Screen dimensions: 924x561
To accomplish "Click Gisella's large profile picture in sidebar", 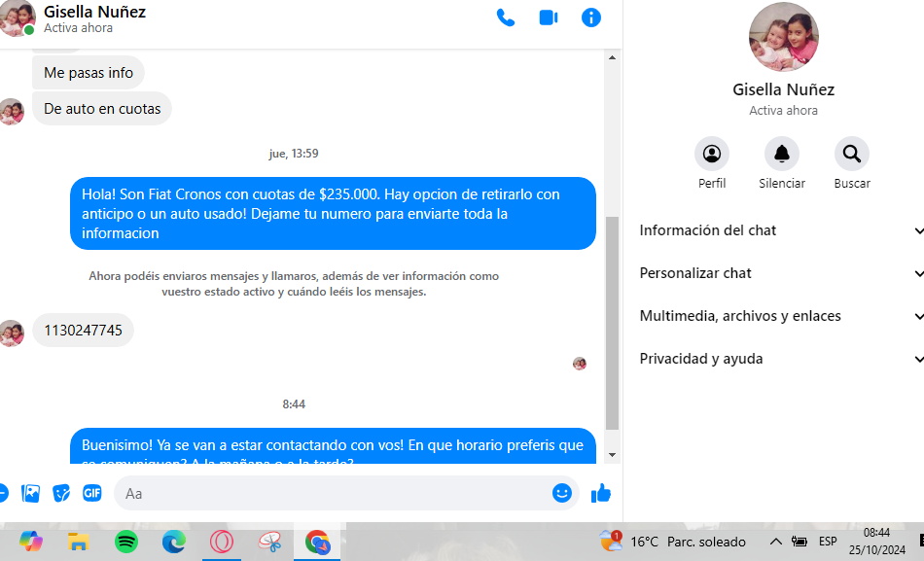I will tap(783, 38).
